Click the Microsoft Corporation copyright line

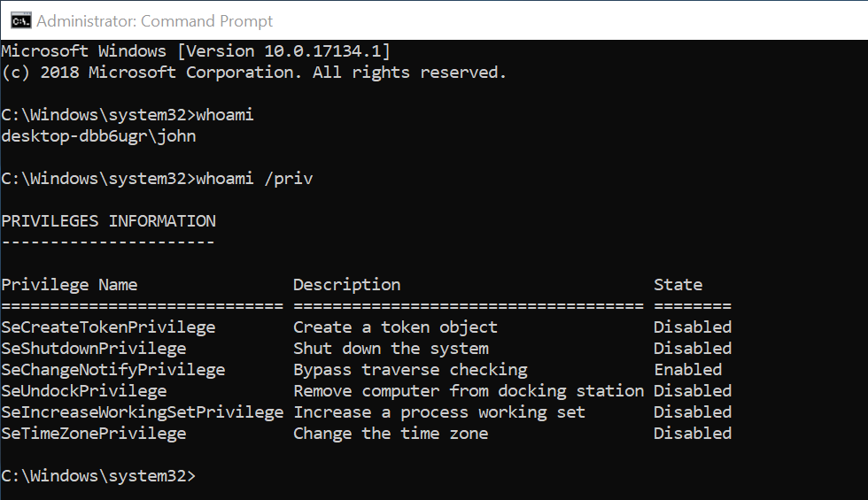[x=253, y=73]
